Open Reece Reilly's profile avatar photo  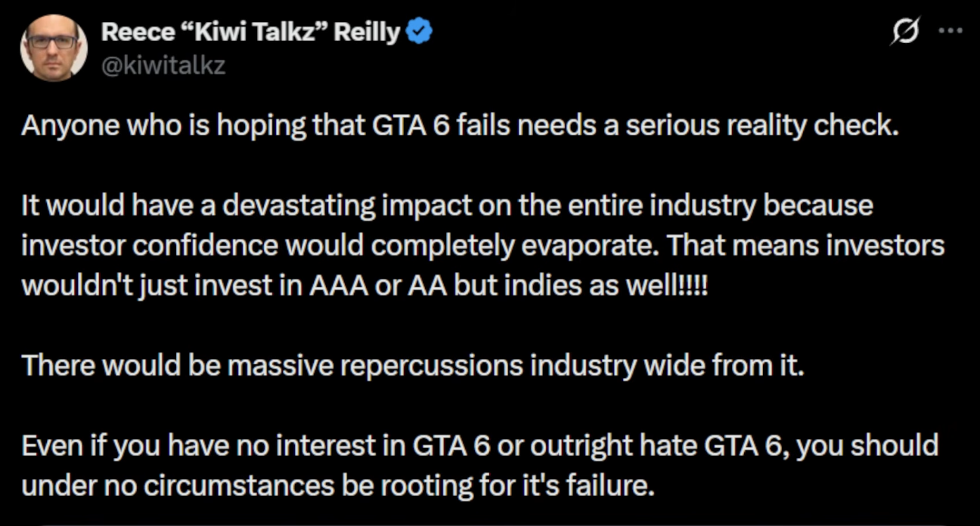coord(53,47)
